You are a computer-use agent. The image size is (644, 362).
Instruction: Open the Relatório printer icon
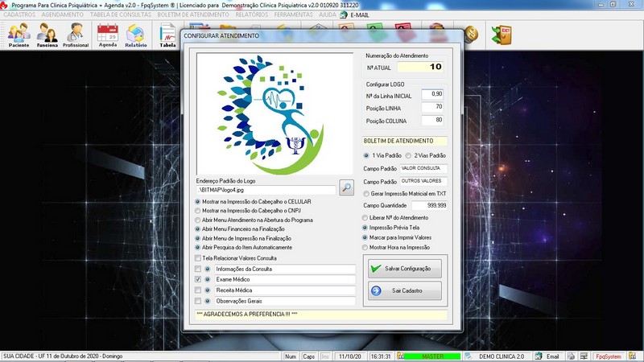pyautogui.click(x=136, y=35)
